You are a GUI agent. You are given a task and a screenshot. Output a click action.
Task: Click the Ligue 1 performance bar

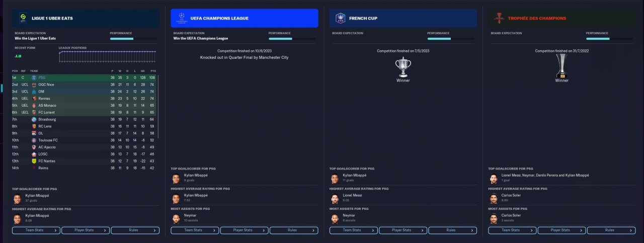(x=133, y=39)
